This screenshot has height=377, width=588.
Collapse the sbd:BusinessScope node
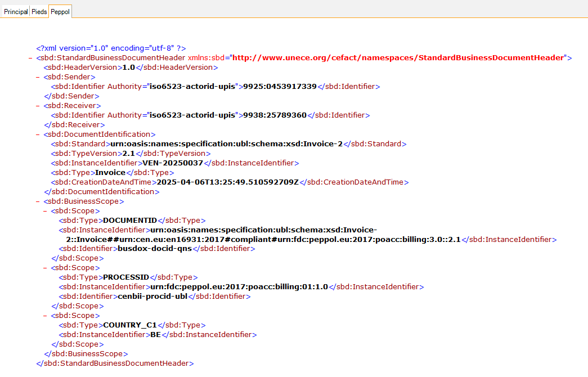[38, 201]
